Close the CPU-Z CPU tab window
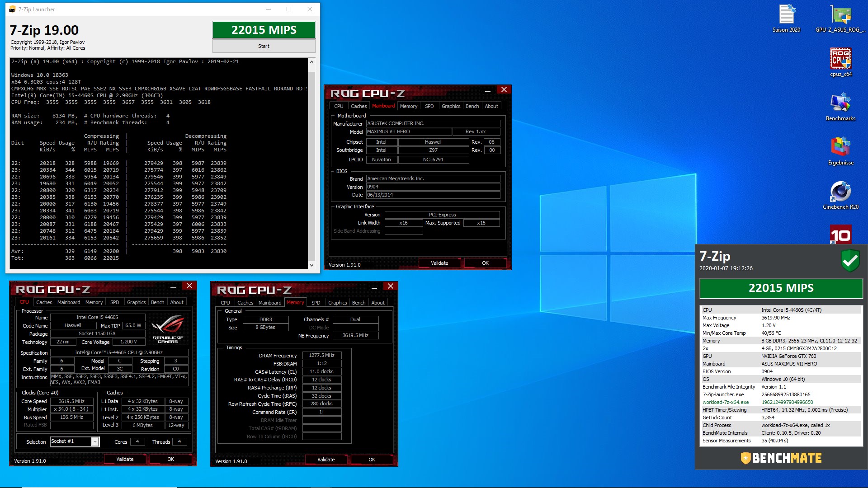 tap(189, 286)
